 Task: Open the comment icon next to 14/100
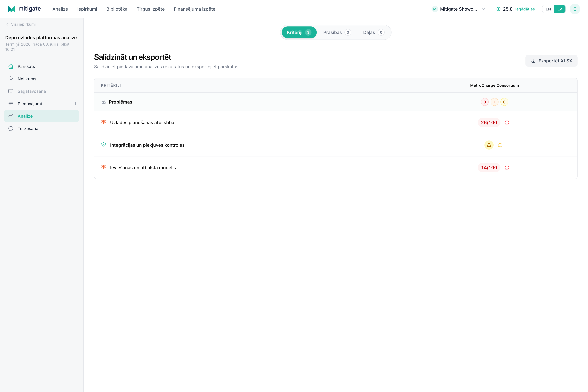click(507, 168)
